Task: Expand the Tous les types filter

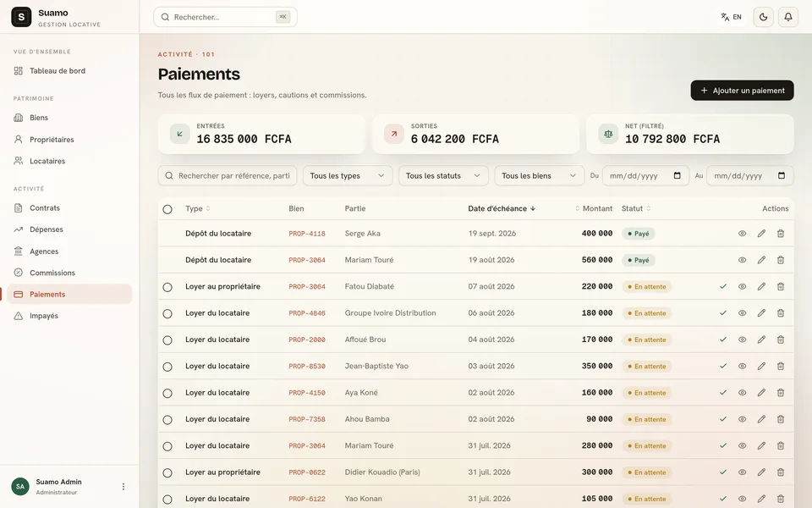Action: [348, 176]
